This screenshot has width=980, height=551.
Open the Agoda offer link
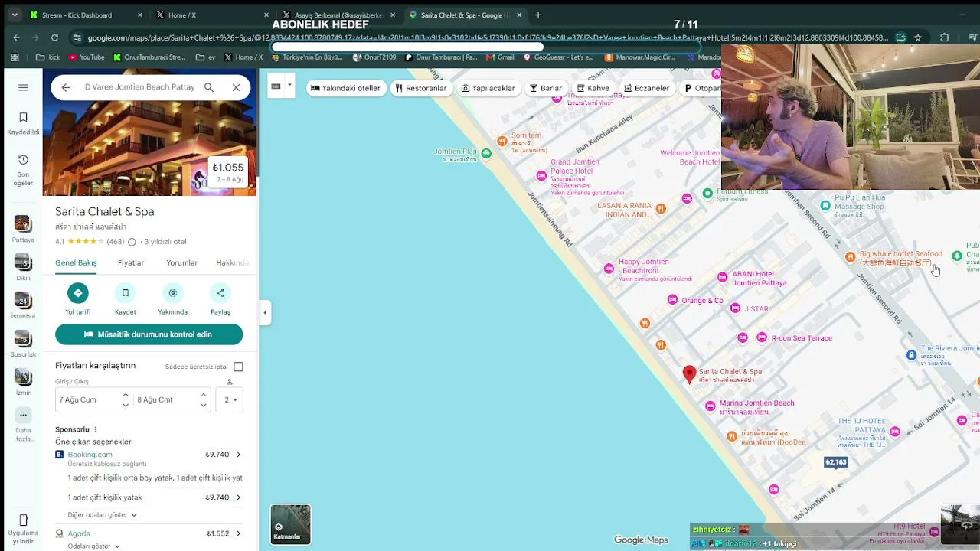point(79,533)
